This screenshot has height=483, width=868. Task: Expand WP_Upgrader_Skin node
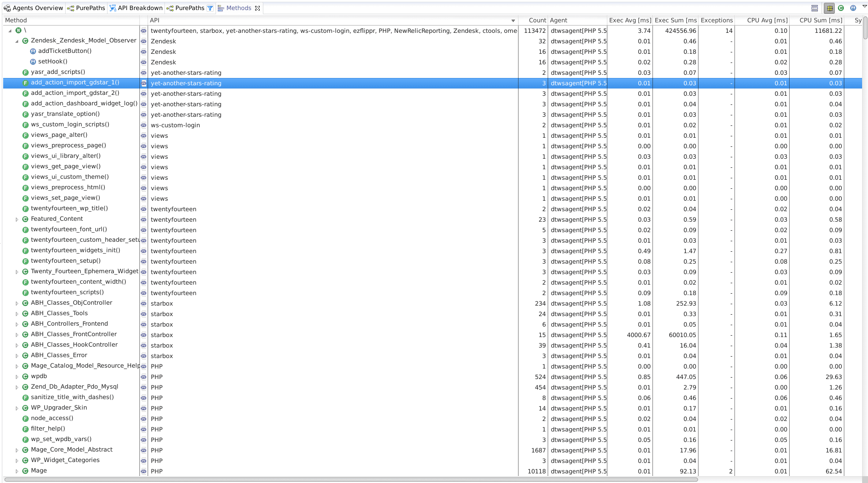(17, 408)
